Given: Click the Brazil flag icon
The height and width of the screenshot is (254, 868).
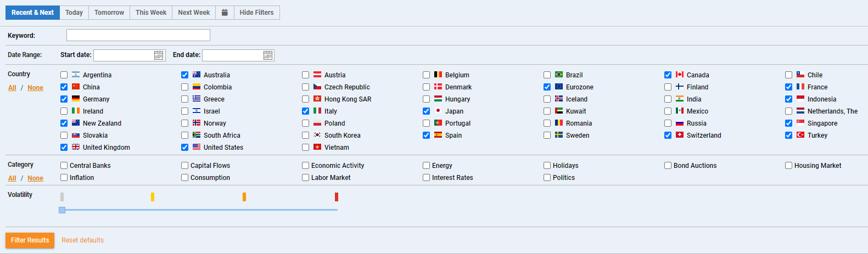Looking at the screenshot, I should click(x=559, y=75).
